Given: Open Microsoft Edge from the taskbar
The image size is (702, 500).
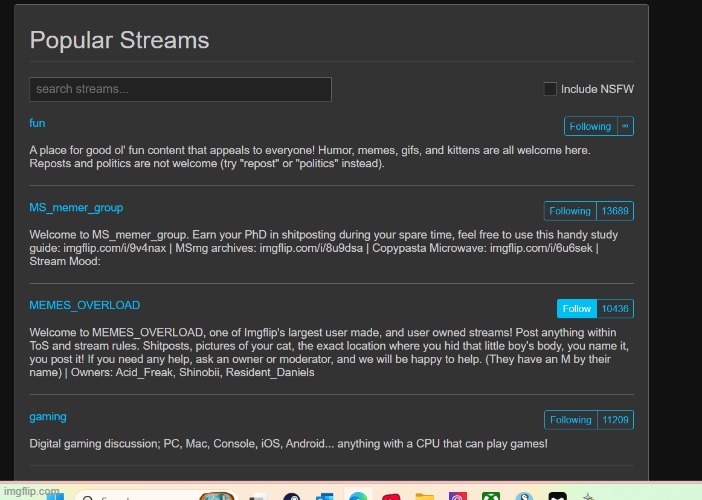Looking at the screenshot, I should [x=357, y=496].
